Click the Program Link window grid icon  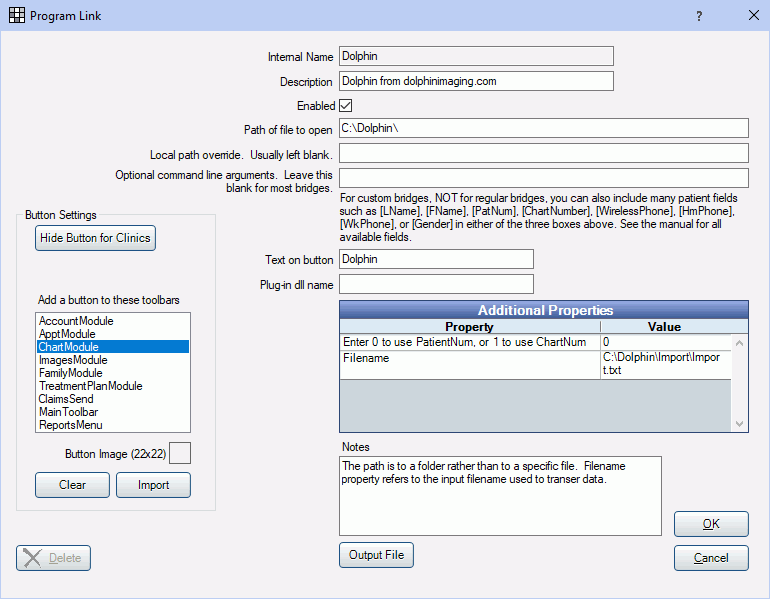(17, 15)
